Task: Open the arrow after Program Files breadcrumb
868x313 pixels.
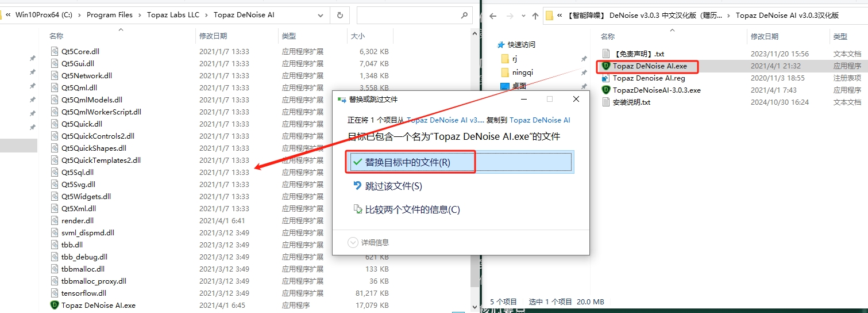Action: [x=140, y=15]
